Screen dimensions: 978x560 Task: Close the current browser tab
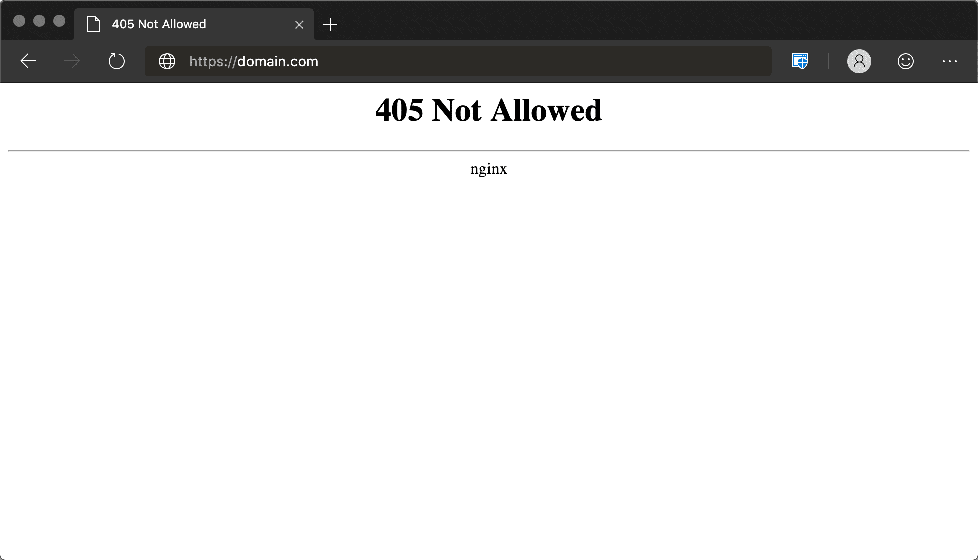[299, 24]
